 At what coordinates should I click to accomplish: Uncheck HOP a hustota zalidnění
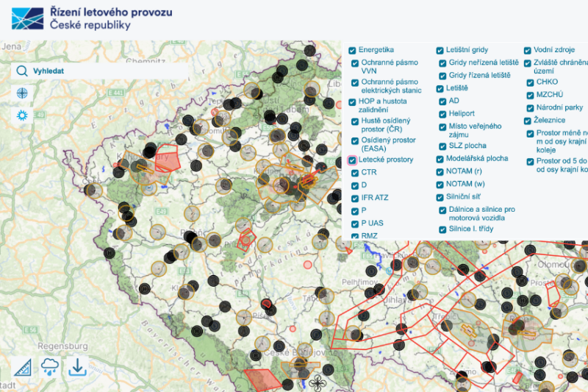[352, 102]
